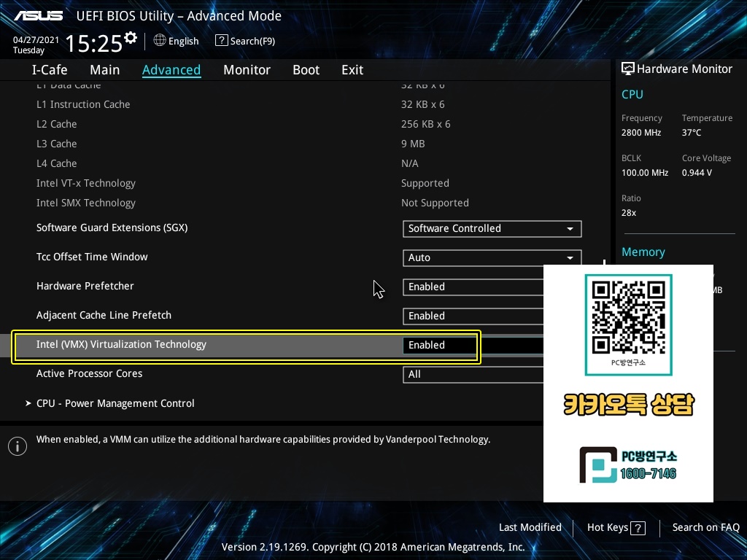Click the L1 Instruction Cache label
747x560 pixels.
[x=83, y=104]
